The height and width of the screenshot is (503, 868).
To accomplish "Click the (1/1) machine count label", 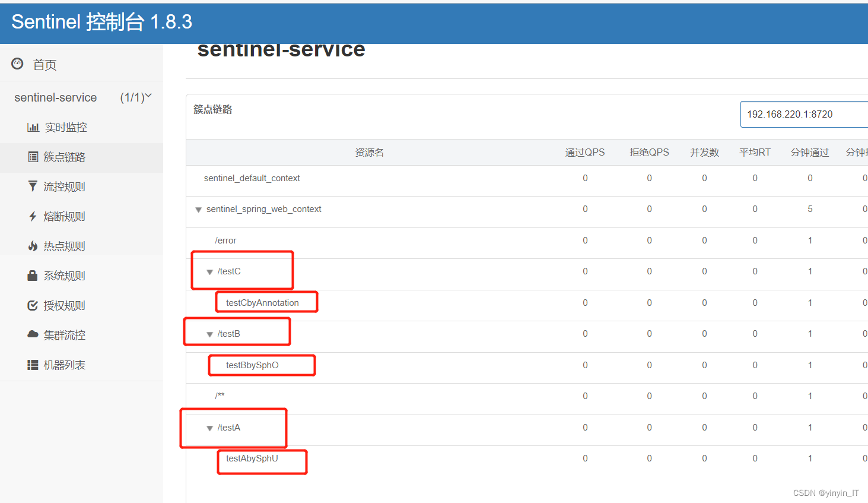I will (132, 97).
